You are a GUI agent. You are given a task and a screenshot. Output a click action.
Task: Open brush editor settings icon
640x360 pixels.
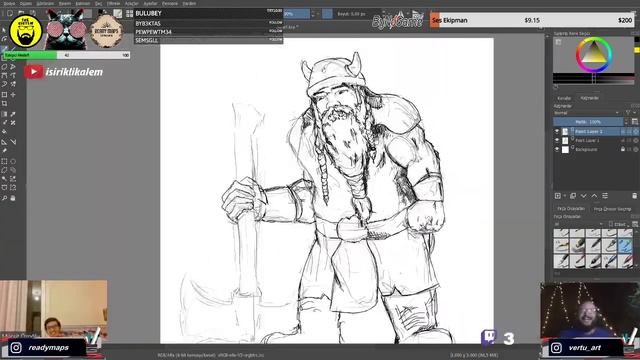tap(118, 13)
